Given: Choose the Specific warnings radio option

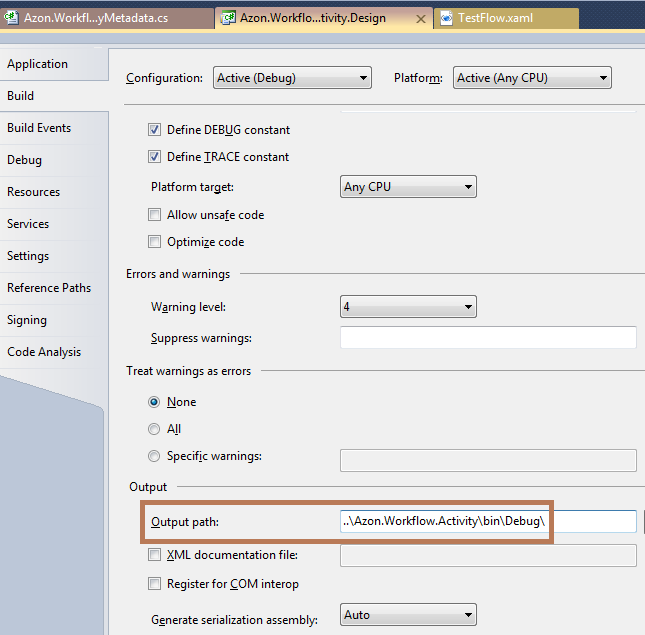Looking at the screenshot, I should tap(154, 457).
